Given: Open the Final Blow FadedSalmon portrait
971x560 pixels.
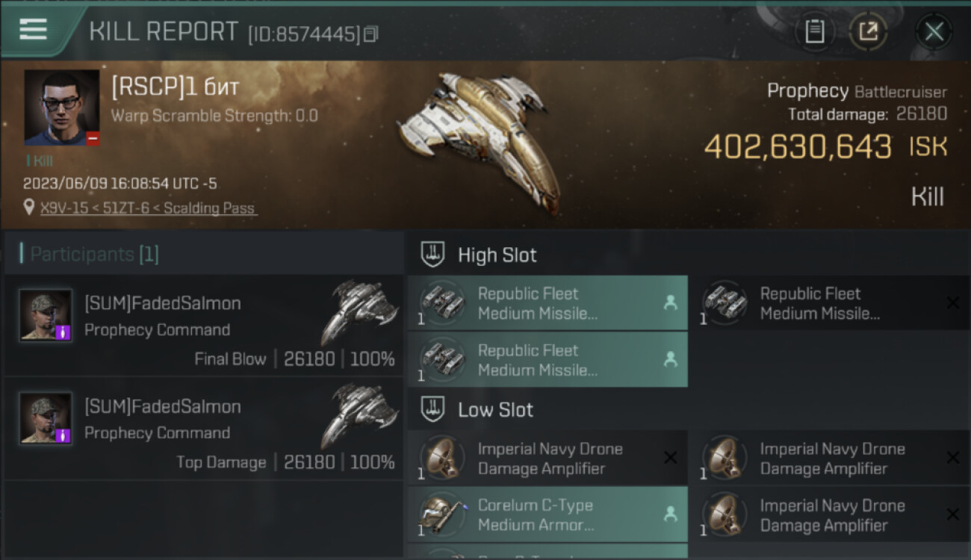Looking at the screenshot, I should pyautogui.click(x=46, y=316).
